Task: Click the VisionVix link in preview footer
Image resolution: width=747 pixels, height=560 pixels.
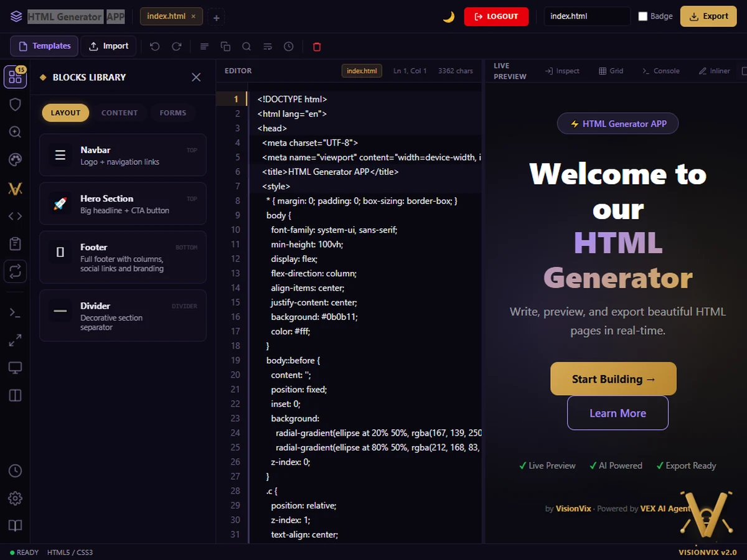Action: [575, 508]
